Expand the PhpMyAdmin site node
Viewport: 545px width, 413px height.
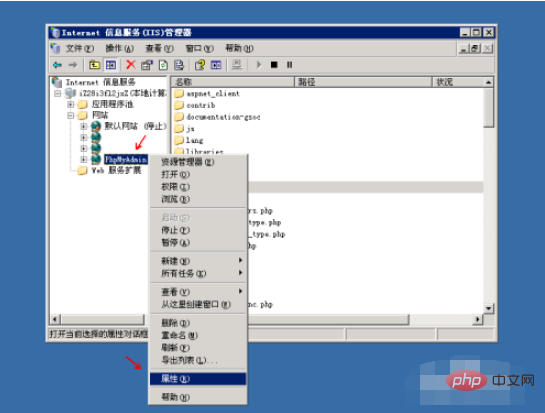tap(83, 159)
